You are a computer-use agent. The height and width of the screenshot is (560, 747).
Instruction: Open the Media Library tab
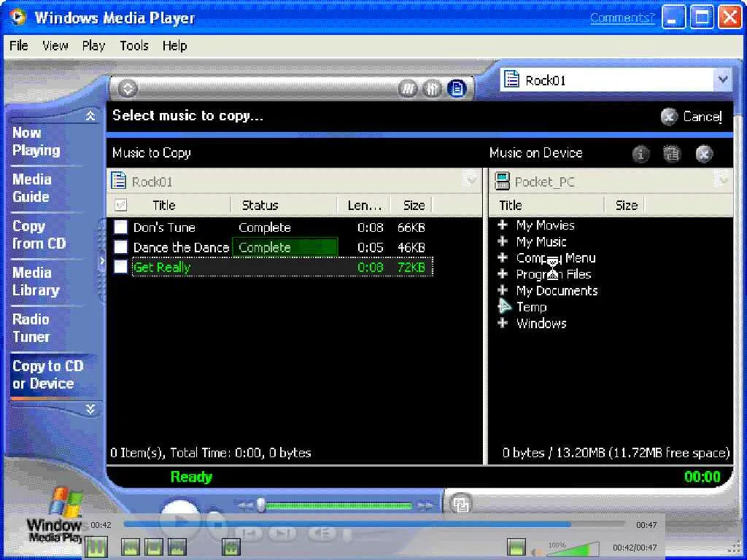click(36, 281)
